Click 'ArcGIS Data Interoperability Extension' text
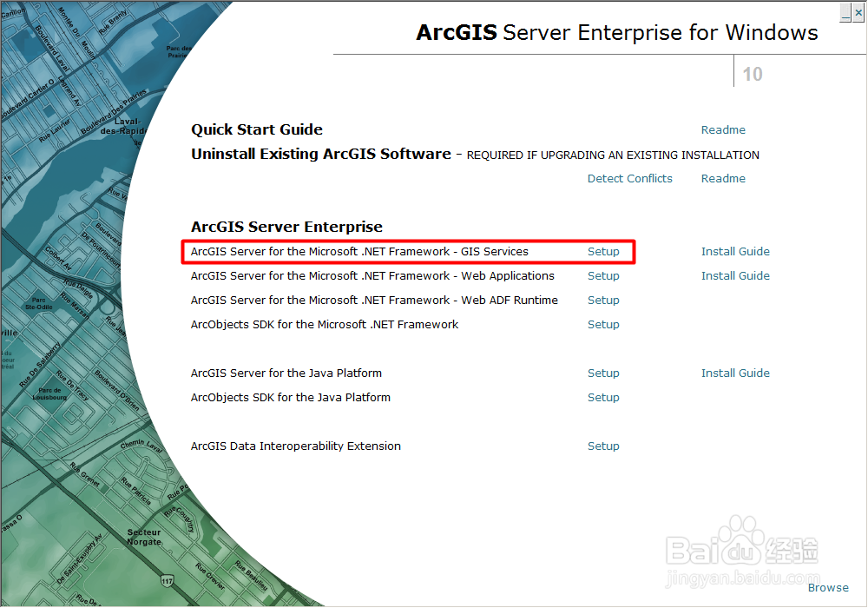This screenshot has height=608, width=868. pyautogui.click(x=296, y=446)
